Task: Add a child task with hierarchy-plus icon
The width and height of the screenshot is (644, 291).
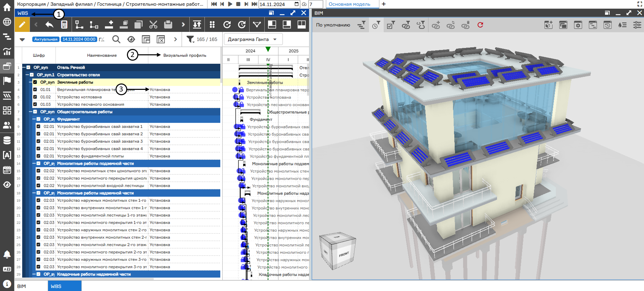Action: (79, 24)
